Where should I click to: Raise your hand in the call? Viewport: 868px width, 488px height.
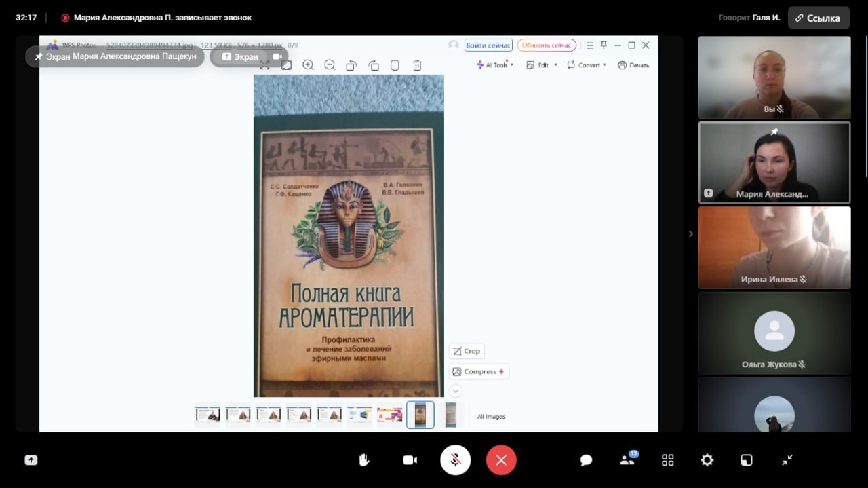(x=364, y=460)
